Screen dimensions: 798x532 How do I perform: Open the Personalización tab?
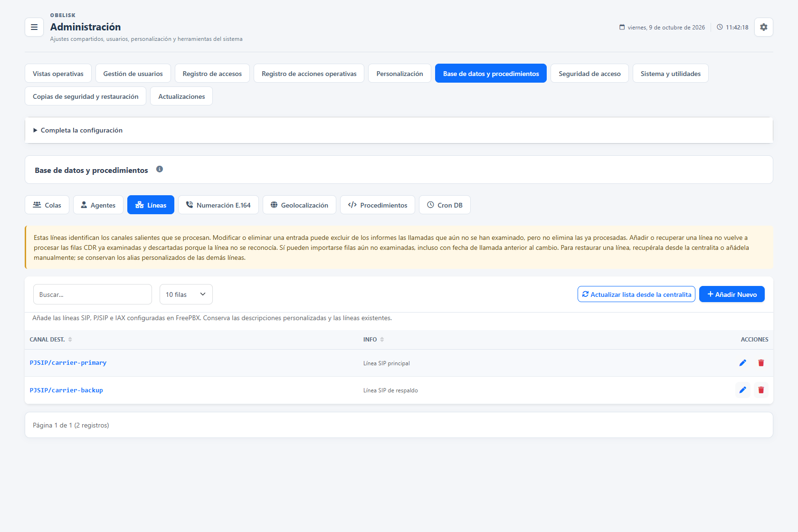(x=399, y=74)
